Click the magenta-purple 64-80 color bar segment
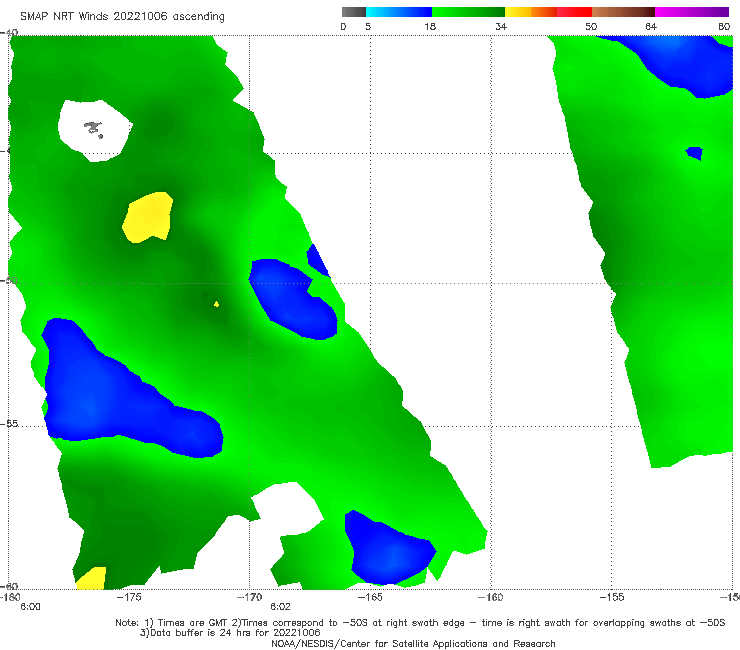Screen dimensions: 740x650 coord(692,12)
